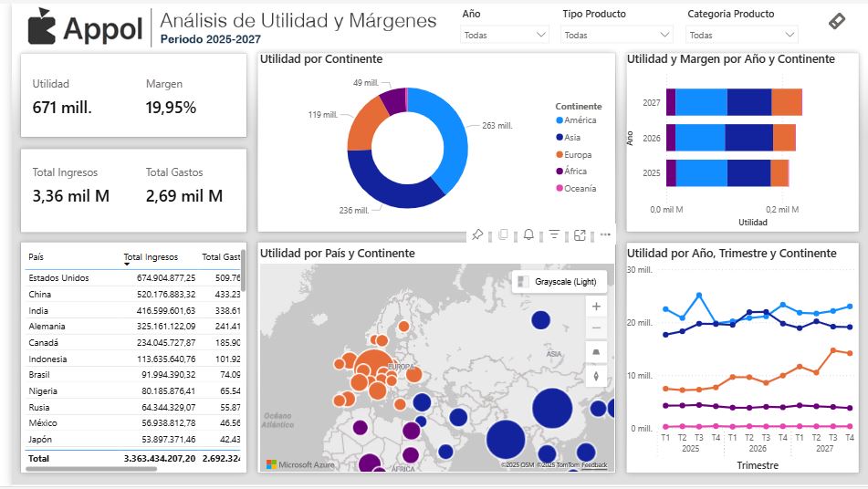Set alert with the bell icon
Screen dimensions: 868x489
click(528, 235)
